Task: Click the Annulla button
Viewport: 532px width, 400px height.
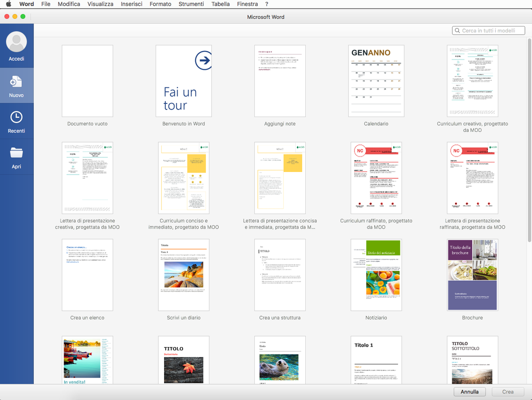Action: click(x=469, y=391)
